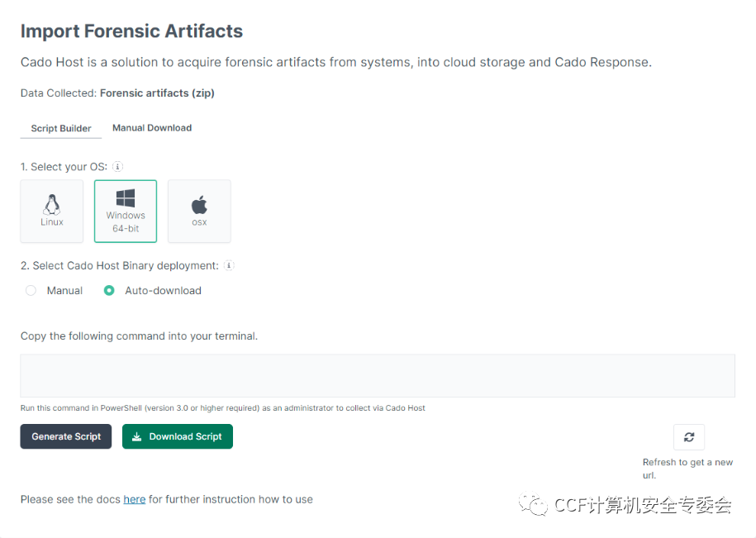The width and height of the screenshot is (756, 538).
Task: Select the Auto-download radio button
Action: (x=109, y=291)
